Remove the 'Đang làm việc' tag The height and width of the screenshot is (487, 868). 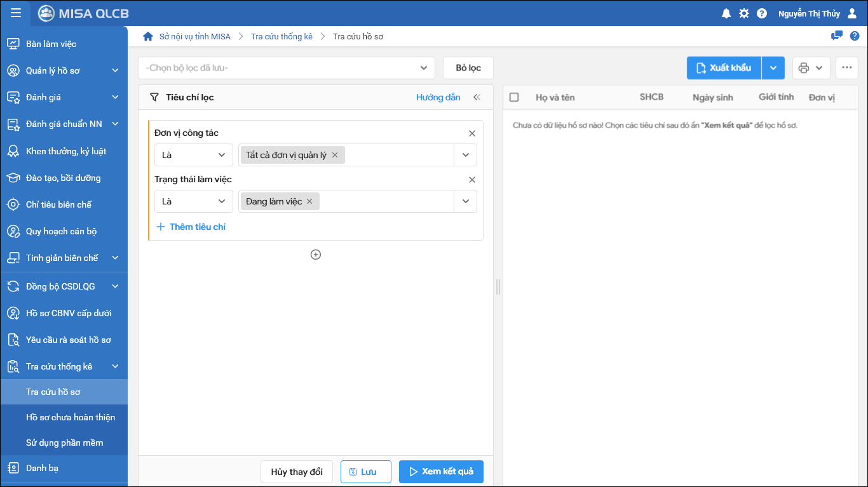309,201
